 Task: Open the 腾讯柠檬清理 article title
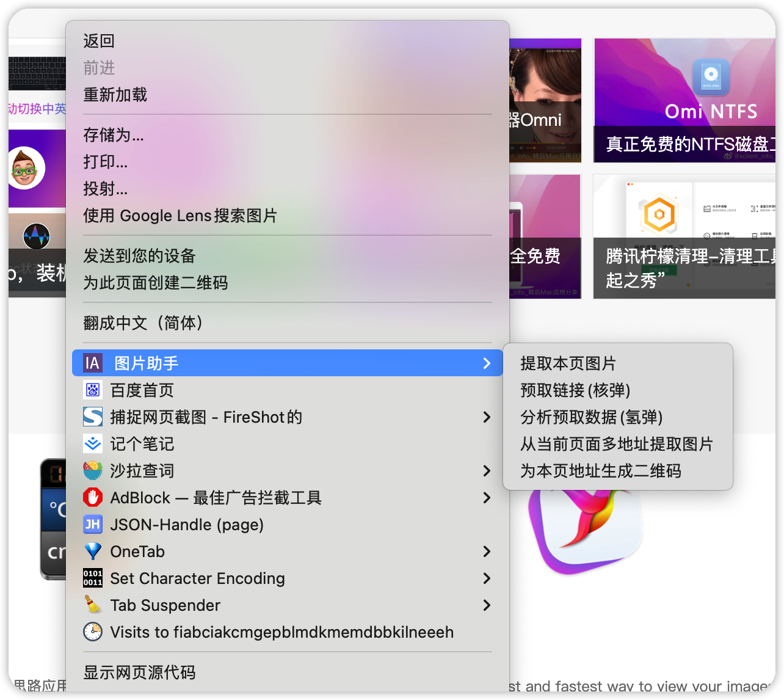[x=691, y=268]
